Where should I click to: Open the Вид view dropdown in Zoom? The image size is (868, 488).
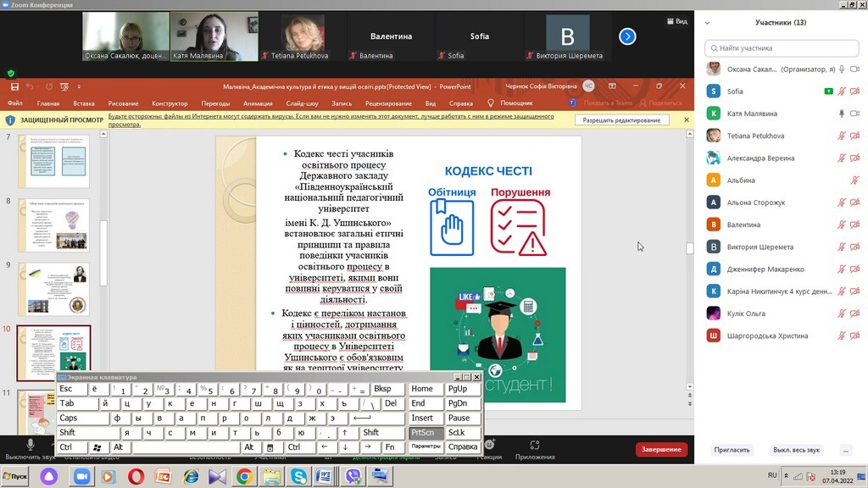click(x=676, y=21)
